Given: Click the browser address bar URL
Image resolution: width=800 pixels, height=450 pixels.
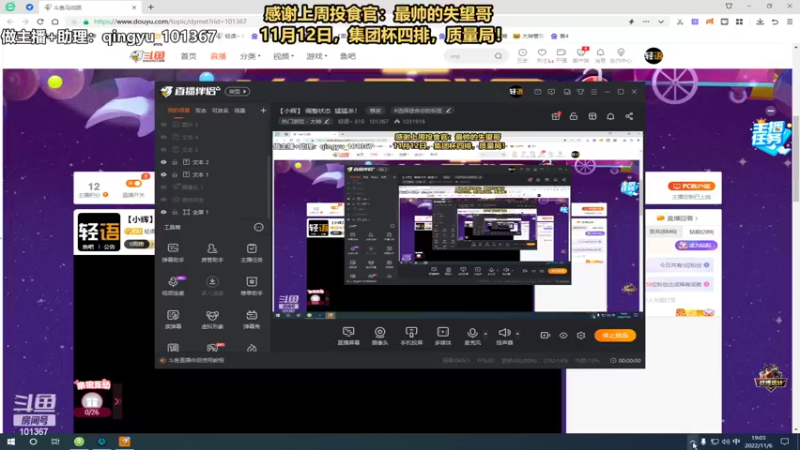Looking at the screenshot, I should point(170,21).
